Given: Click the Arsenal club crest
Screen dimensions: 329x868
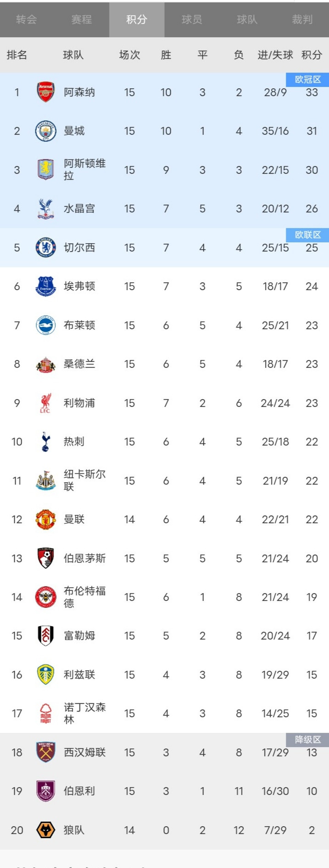Looking at the screenshot, I should [46, 92].
